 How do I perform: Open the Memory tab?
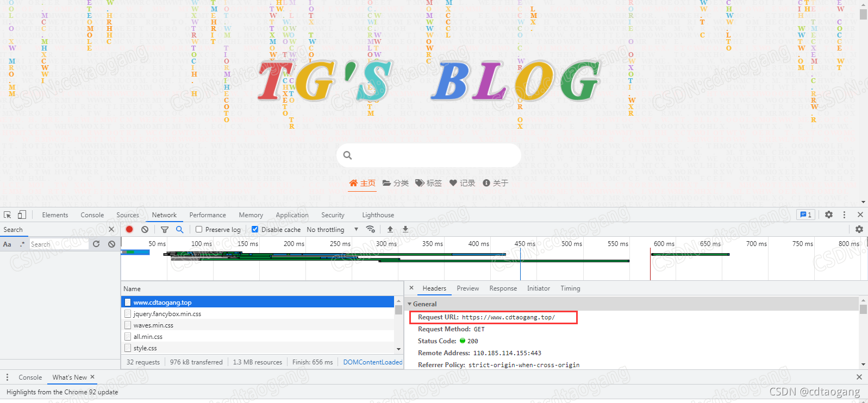(x=251, y=215)
